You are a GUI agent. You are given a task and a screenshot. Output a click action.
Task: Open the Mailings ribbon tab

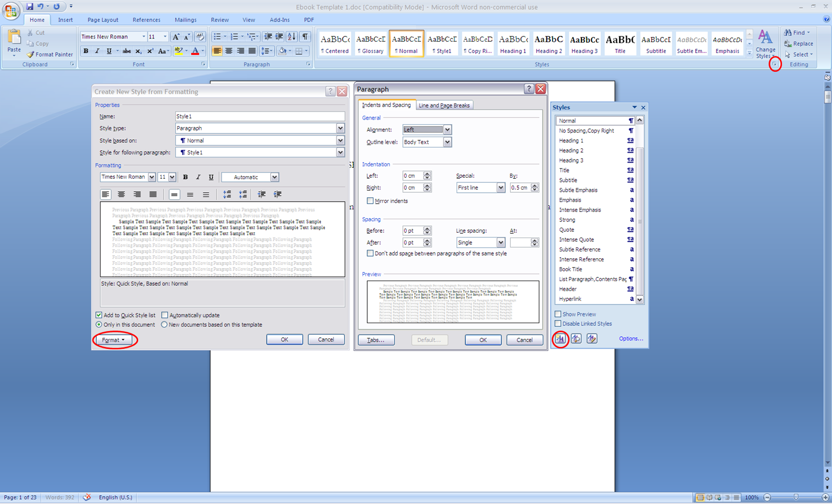(x=186, y=20)
